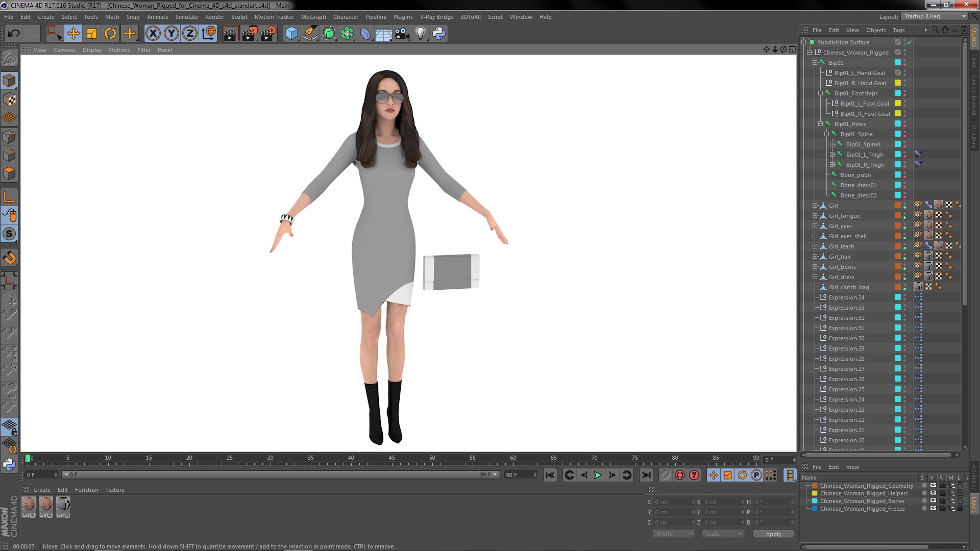Click Girl_hair orange layer color swatch
Screen dimensions: 980x551
click(898, 257)
